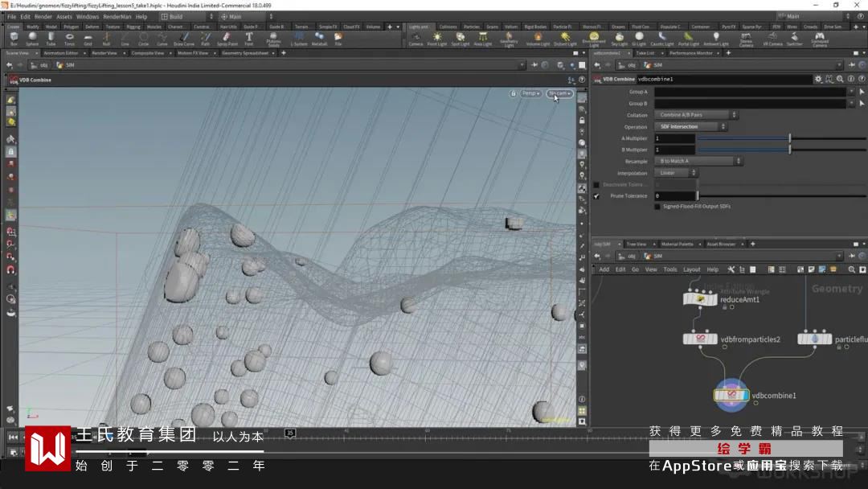Select the Font shelf tool
Viewport: 868px width, 489px height.
pyautogui.click(x=248, y=38)
